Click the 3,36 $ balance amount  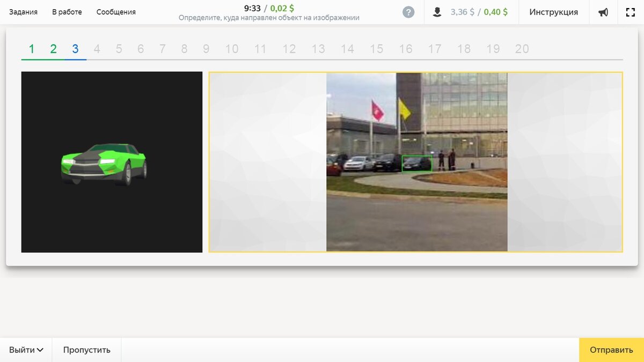[463, 12]
